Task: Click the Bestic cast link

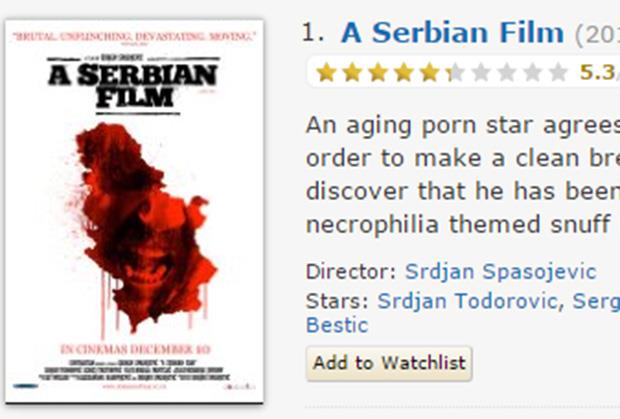Action: 336,325
